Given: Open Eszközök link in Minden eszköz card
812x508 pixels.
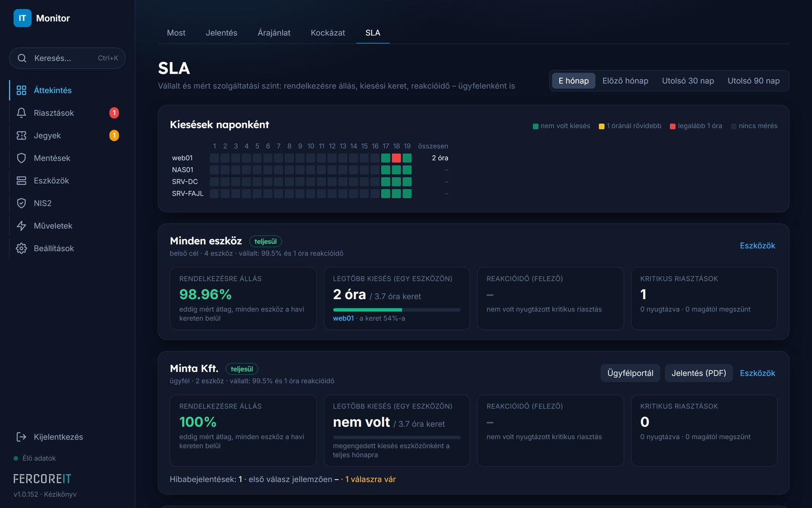Looking at the screenshot, I should click(757, 245).
